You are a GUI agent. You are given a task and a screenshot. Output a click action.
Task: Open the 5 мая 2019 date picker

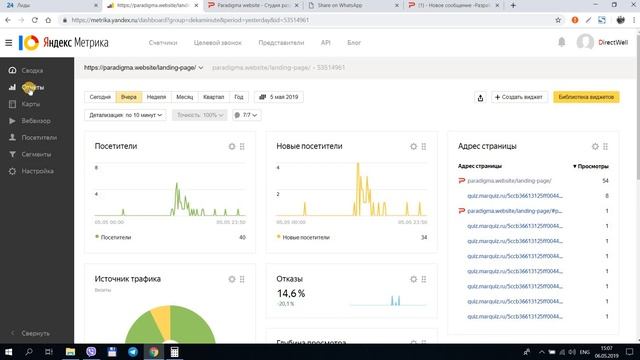[x=279, y=97]
